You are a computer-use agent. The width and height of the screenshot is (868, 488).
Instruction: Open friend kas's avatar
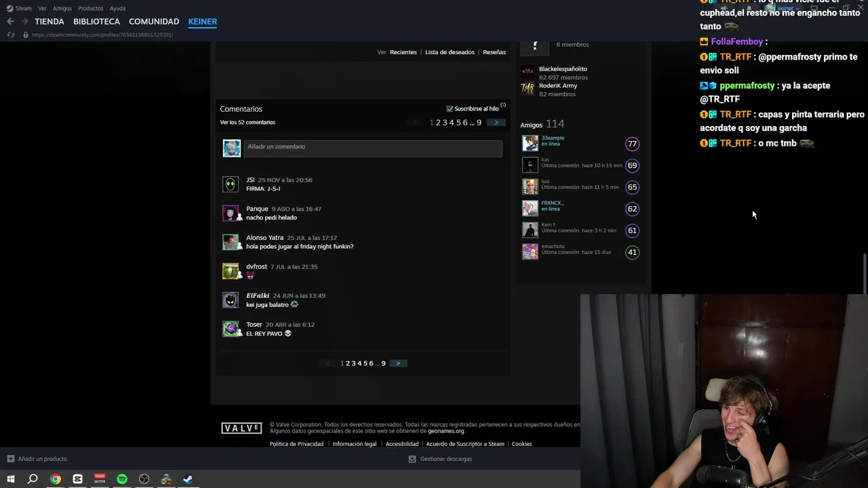530,165
